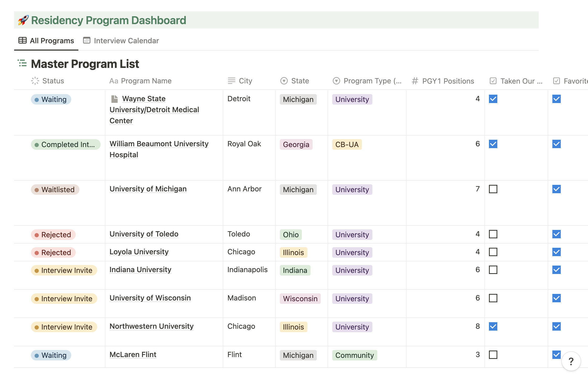The height and width of the screenshot is (377, 588).
Task: Check Taken Our for University of Michigan
Action: 493,189
